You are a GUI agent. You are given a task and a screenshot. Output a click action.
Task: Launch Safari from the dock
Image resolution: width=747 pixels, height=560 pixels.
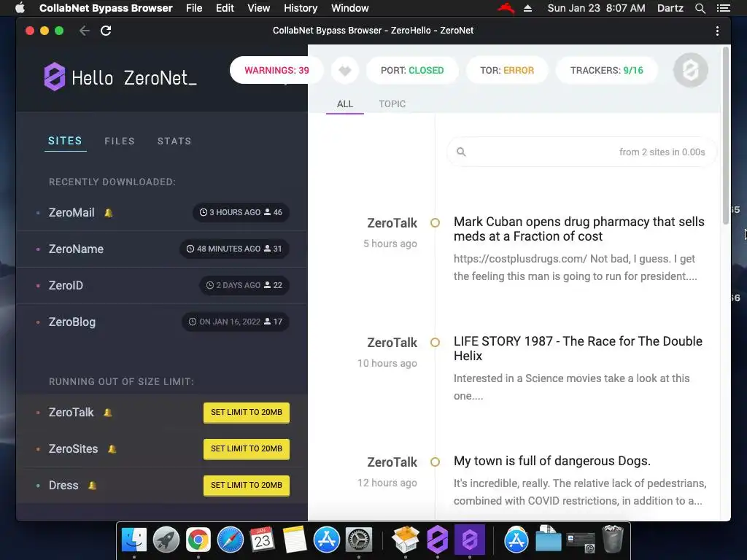pos(230,540)
